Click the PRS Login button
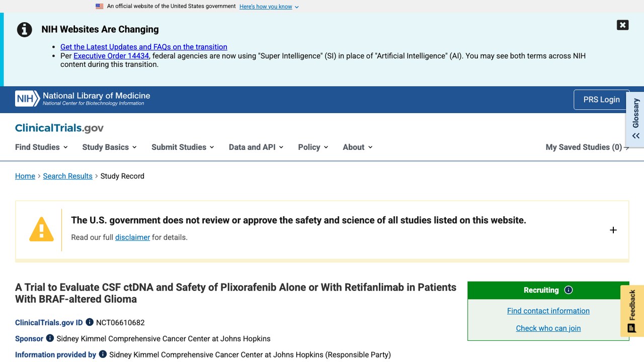644x362 pixels. pyautogui.click(x=601, y=100)
